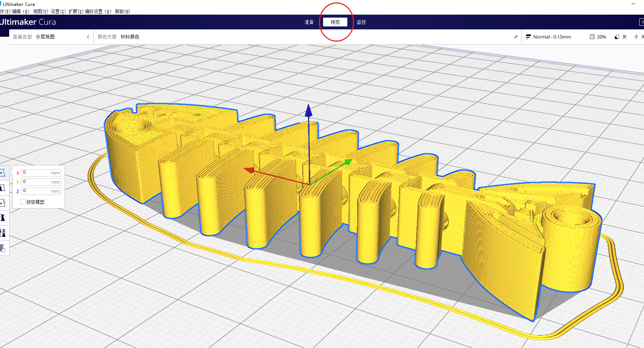Open the 帮助(H) menu
This screenshot has width=644, height=348.
tap(122, 11)
